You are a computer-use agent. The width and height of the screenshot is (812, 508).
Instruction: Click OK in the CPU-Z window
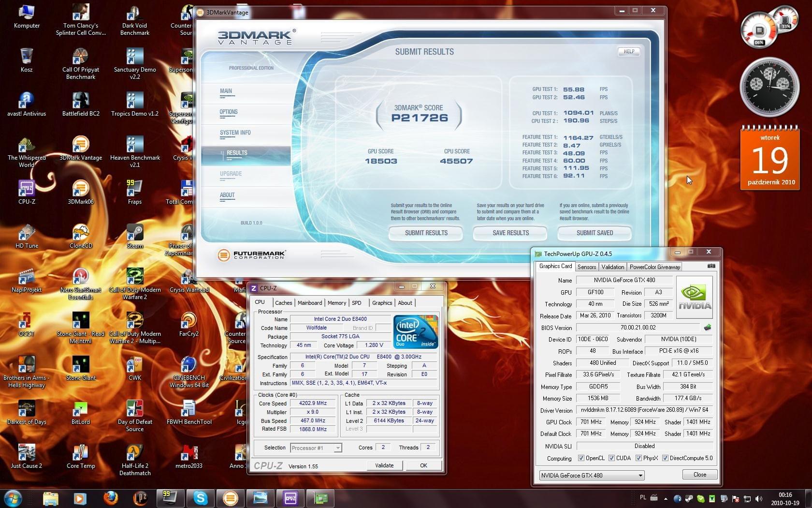423,465
